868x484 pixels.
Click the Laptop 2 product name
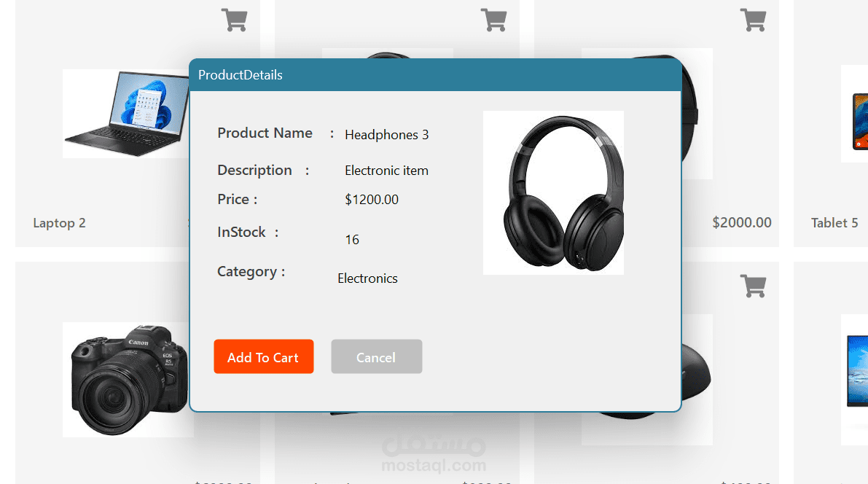pos(59,223)
